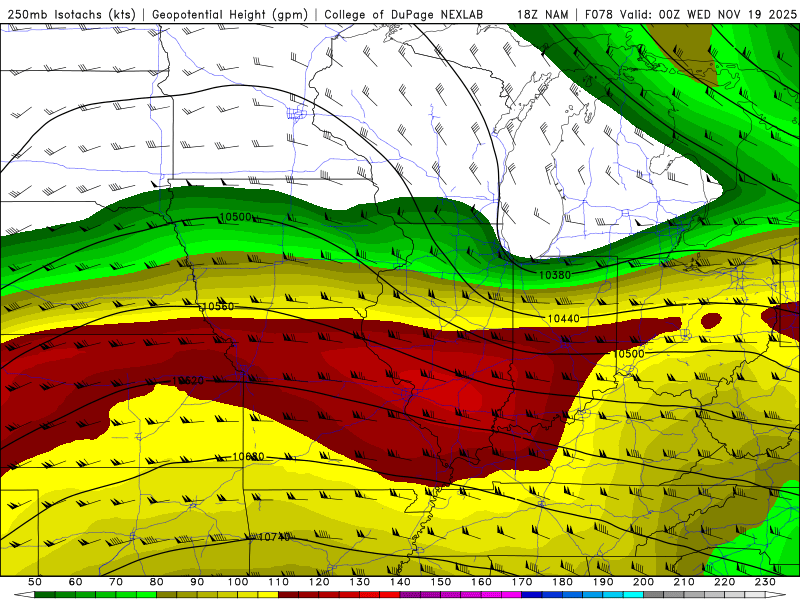Click the 10440 height contour label

(x=563, y=318)
